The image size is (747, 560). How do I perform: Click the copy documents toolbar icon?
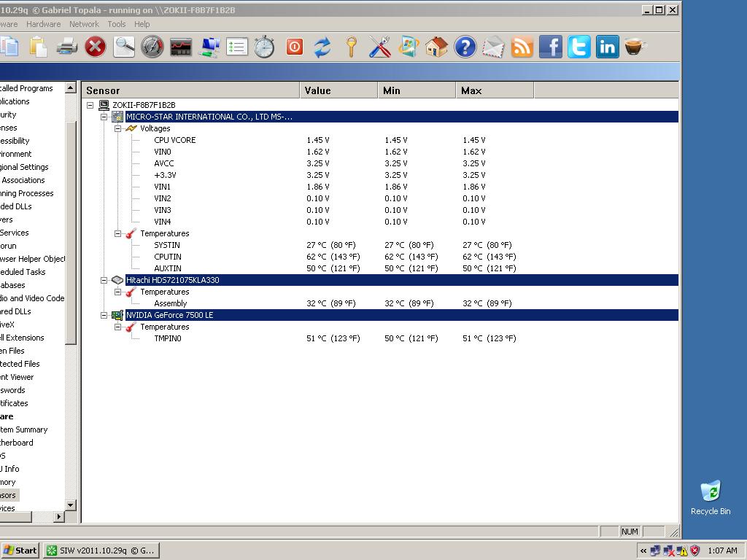(x=9, y=47)
